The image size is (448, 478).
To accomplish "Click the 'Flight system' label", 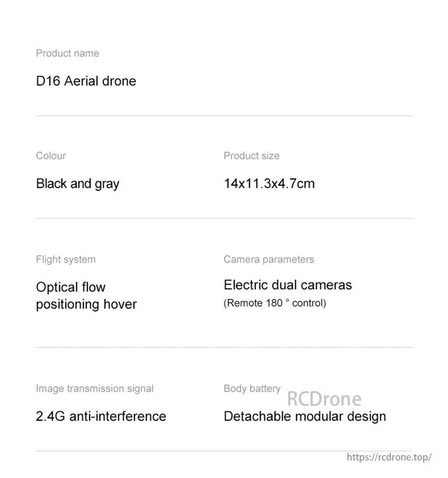I will coord(66,260).
